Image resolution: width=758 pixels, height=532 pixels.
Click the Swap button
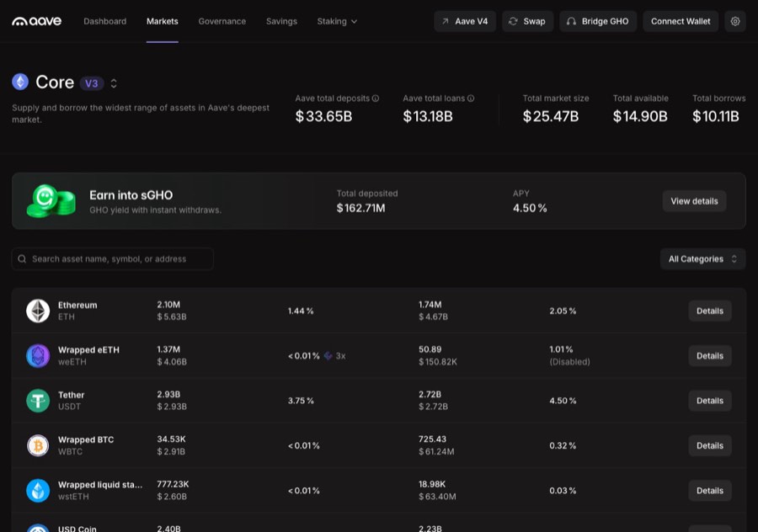[527, 21]
